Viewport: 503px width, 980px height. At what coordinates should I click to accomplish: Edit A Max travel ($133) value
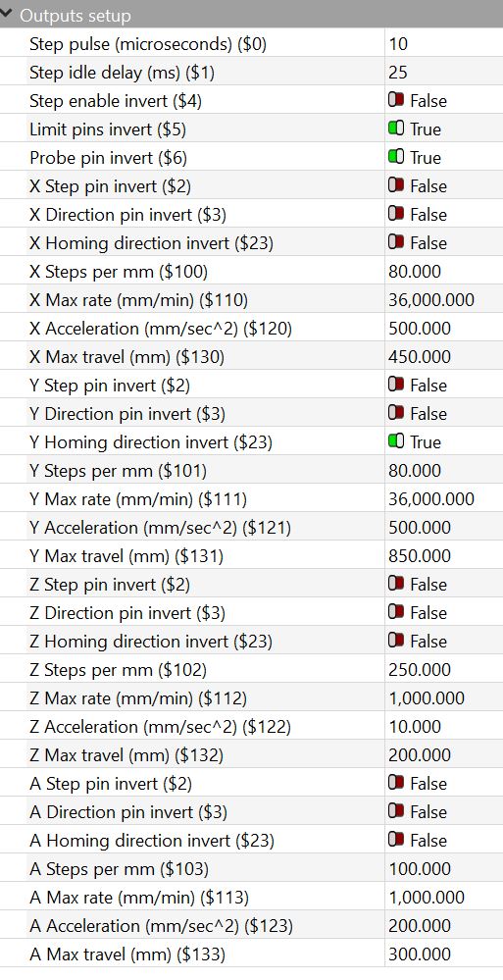443,954
